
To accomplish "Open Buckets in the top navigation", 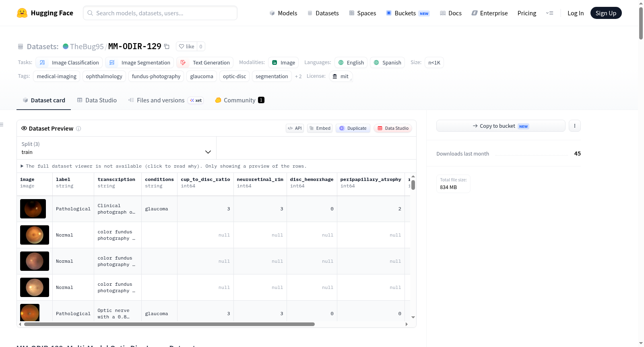I will pyautogui.click(x=408, y=13).
